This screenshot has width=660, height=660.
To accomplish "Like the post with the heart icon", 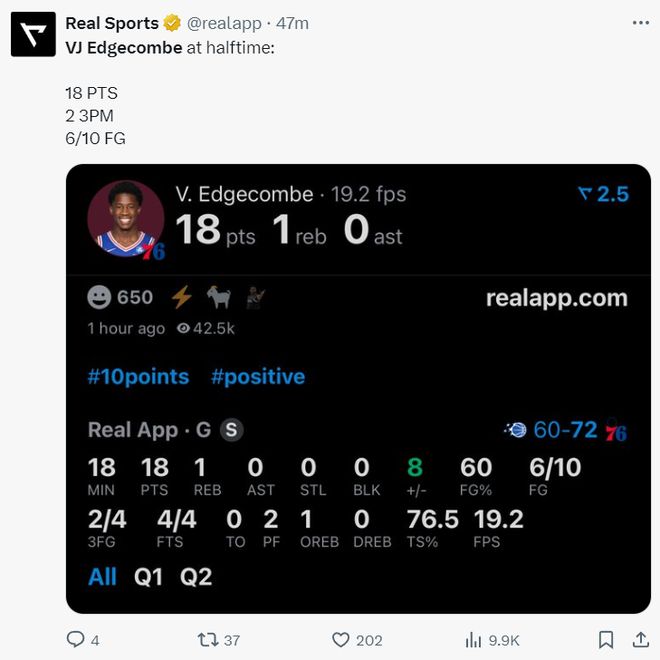I will point(341,639).
